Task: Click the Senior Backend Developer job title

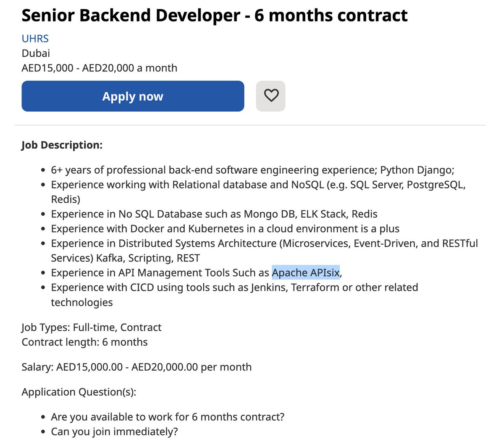Action: (x=214, y=15)
